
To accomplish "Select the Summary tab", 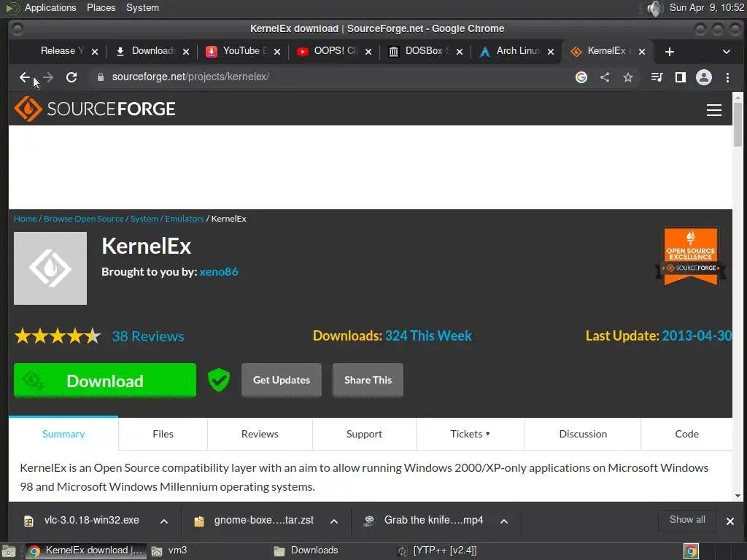I will click(63, 434).
